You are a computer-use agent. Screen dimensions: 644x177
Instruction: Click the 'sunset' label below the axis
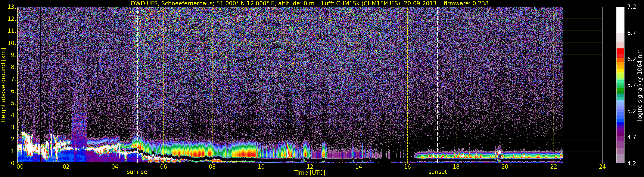(x=438, y=172)
